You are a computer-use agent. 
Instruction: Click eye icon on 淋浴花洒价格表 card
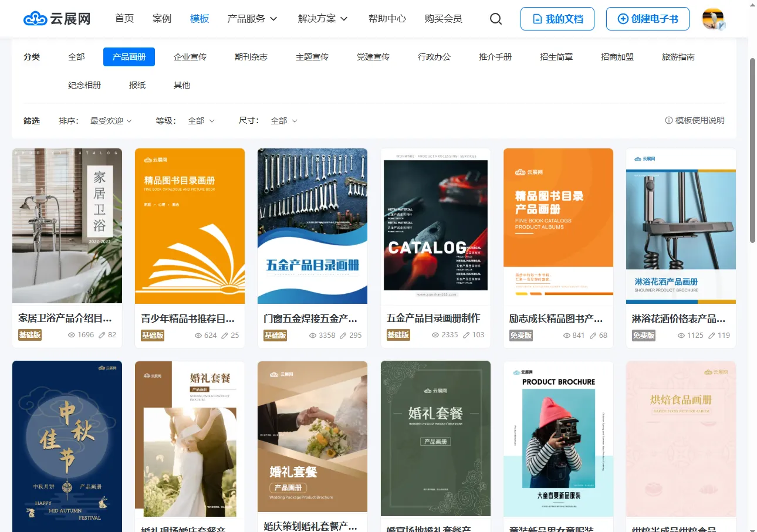681,336
